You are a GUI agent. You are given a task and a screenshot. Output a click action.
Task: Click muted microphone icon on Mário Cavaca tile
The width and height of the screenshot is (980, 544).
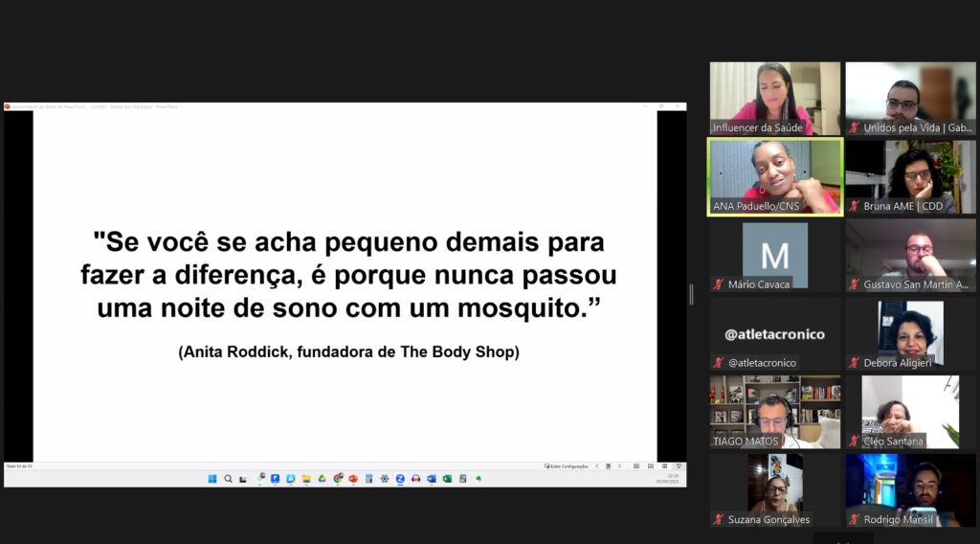(x=719, y=284)
